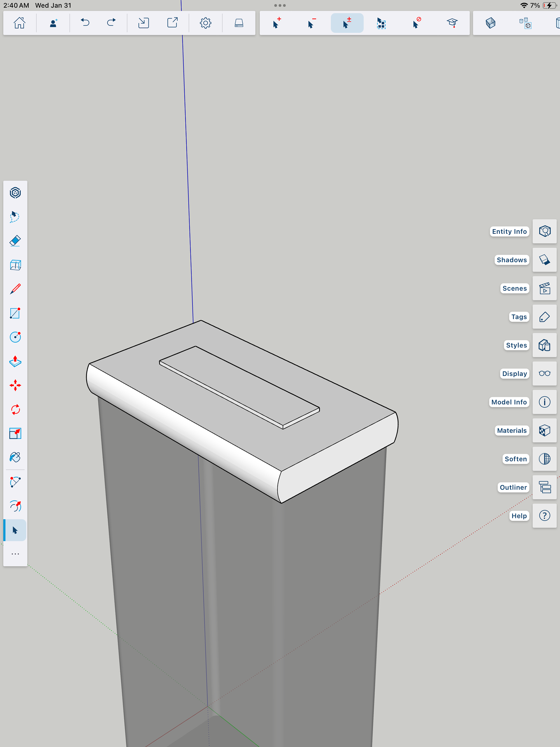Image resolution: width=560 pixels, height=747 pixels.
Task: Select the Circle drawing tool
Action: (x=15, y=337)
